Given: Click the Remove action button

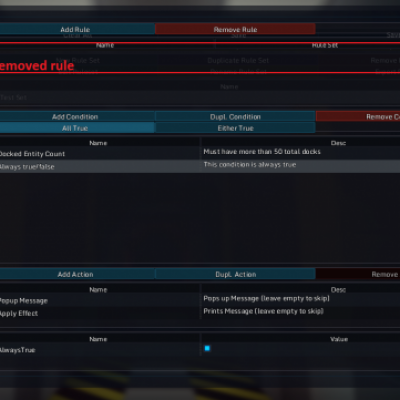Looking at the screenshot, I should click(x=358, y=274).
